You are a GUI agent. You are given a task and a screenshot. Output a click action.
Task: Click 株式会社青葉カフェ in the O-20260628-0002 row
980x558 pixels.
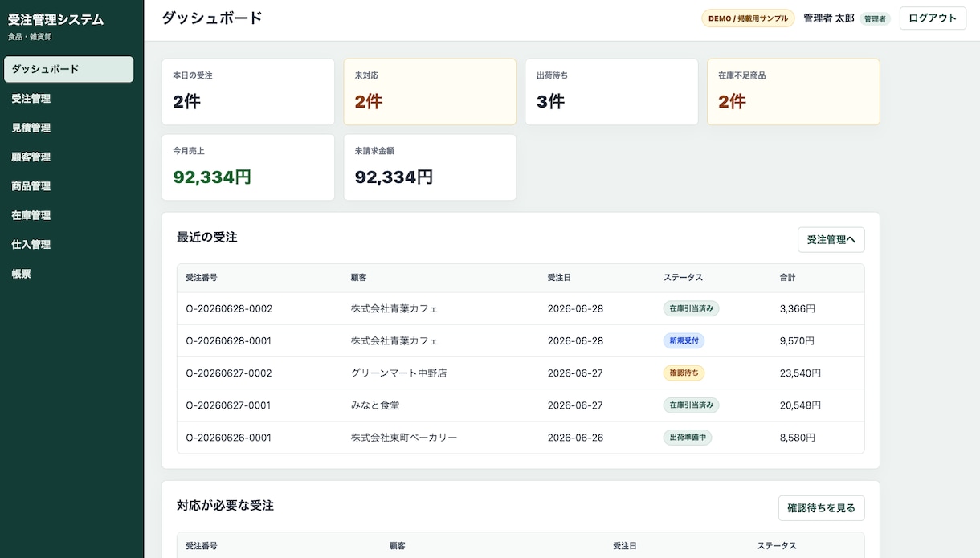coord(394,308)
